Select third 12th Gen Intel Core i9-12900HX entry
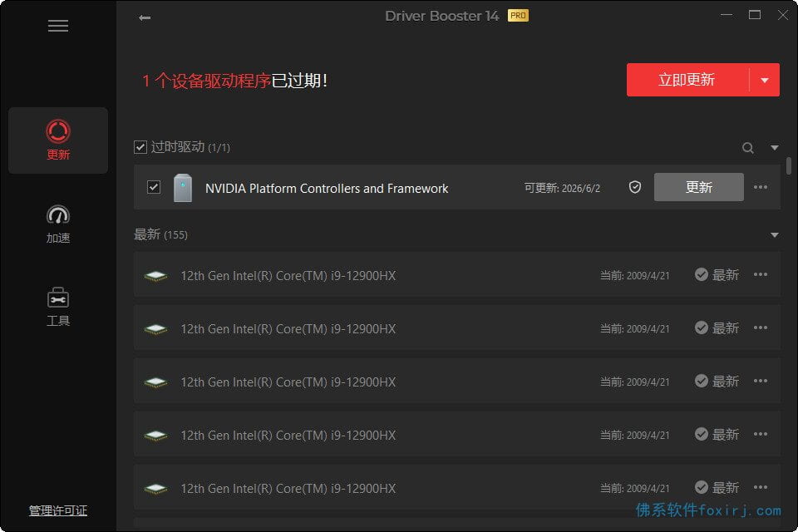798x532 pixels. tap(457, 381)
